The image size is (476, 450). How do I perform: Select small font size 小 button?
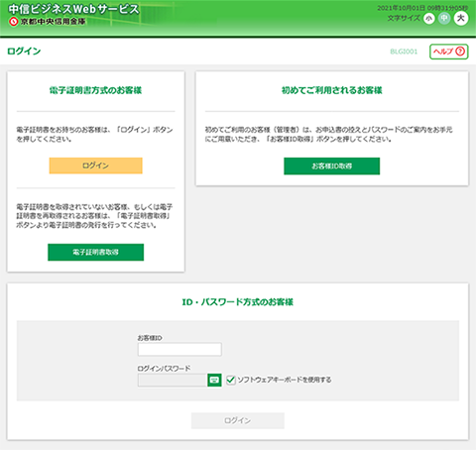429,19
